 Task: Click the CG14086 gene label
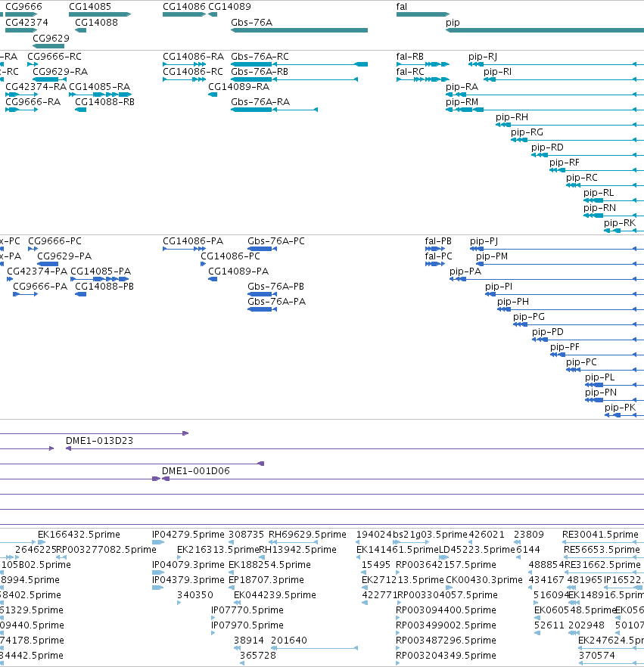184,6
